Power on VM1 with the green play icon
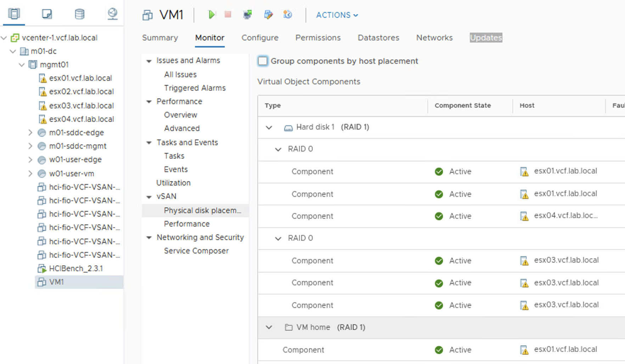 pyautogui.click(x=212, y=15)
